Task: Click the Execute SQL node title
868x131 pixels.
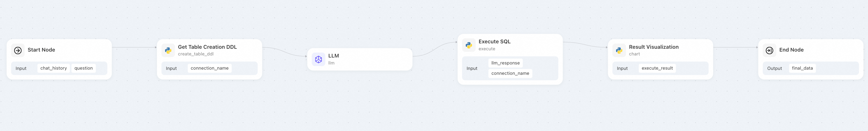Action: (494, 42)
